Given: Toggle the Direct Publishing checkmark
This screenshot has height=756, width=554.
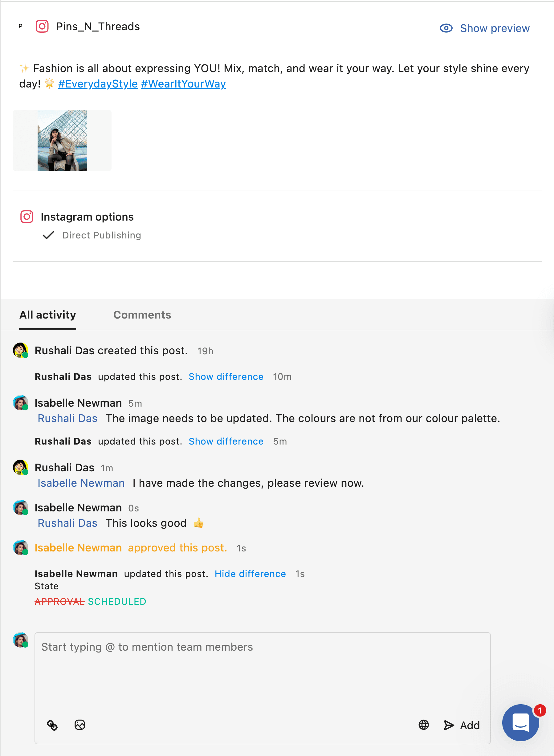Looking at the screenshot, I should pos(49,235).
